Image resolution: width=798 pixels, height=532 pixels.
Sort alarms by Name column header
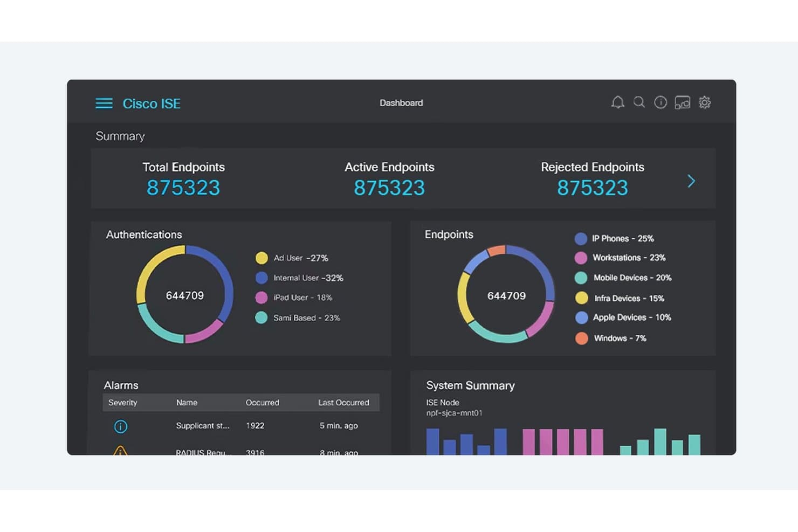[x=187, y=403]
